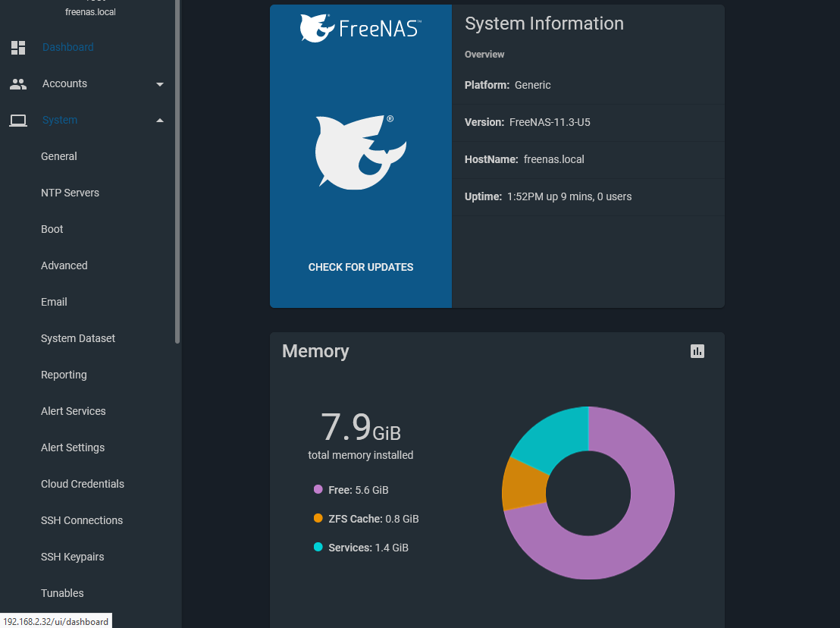Open NTP Servers settings

[71, 193]
